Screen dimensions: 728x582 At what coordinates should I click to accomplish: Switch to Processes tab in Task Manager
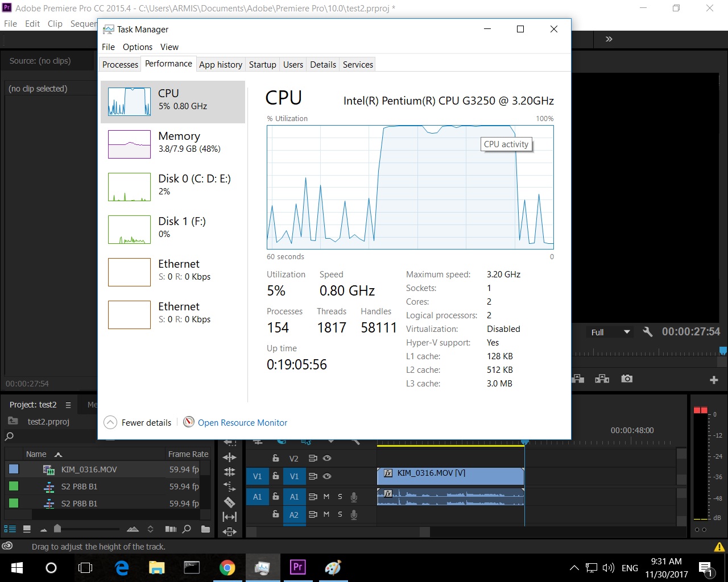pos(120,64)
